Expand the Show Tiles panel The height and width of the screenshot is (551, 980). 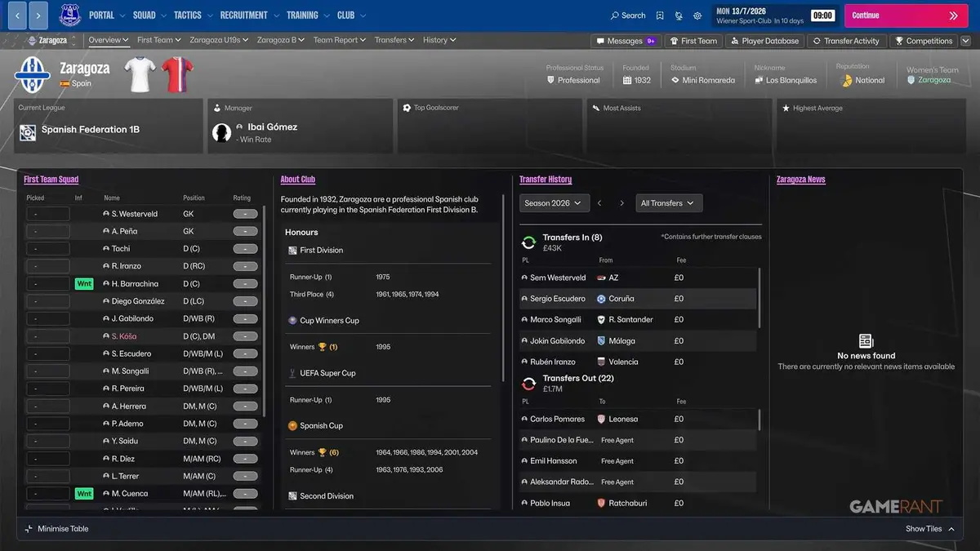[929, 529]
